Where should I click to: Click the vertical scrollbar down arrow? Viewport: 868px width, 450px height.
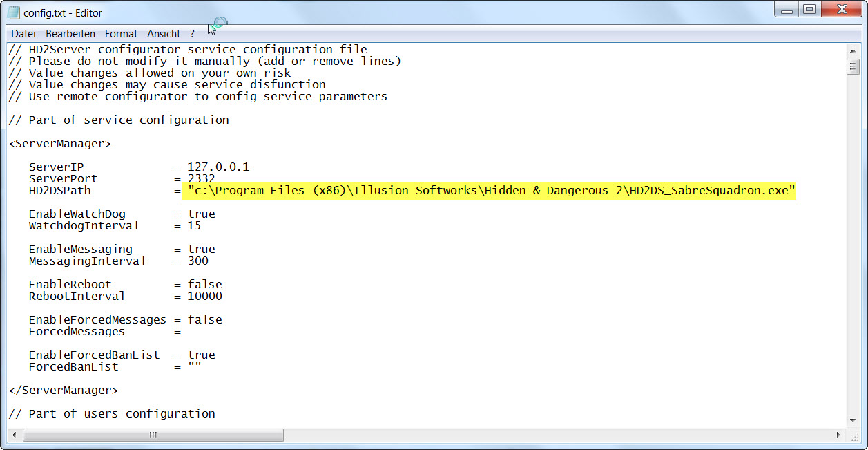[853, 421]
